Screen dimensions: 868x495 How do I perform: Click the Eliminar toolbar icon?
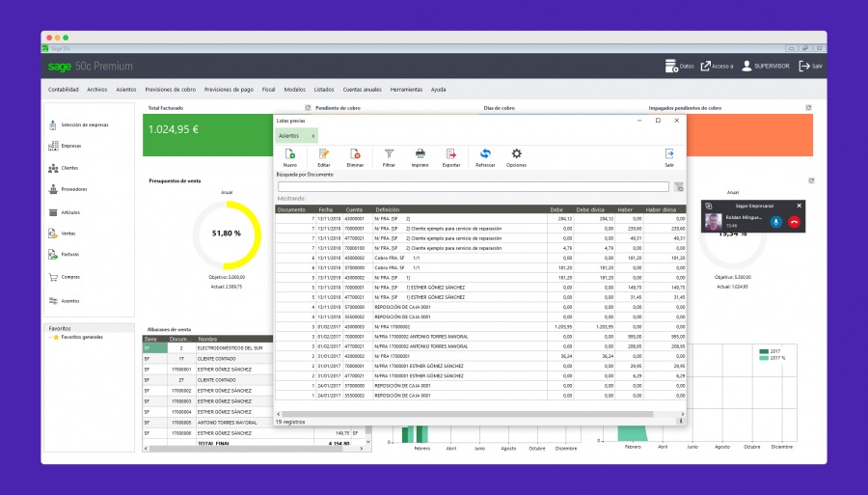[x=355, y=154]
